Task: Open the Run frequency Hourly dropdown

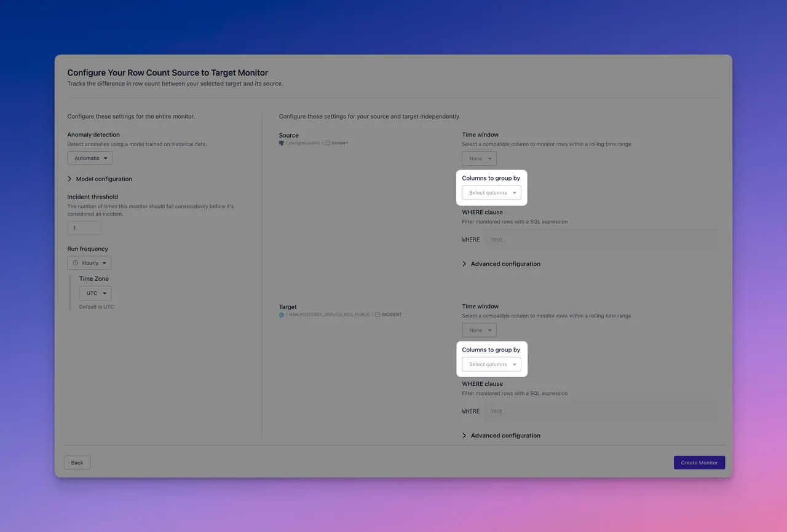Action: (89, 263)
